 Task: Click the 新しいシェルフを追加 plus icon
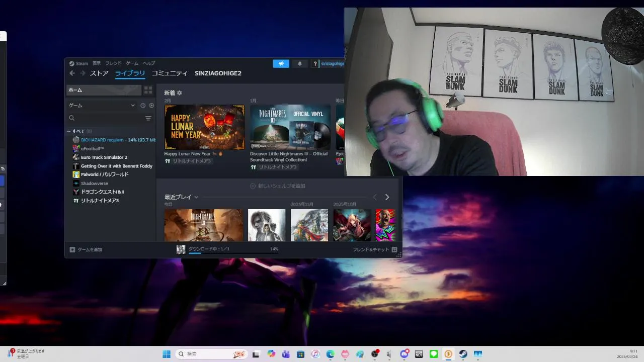[253, 186]
